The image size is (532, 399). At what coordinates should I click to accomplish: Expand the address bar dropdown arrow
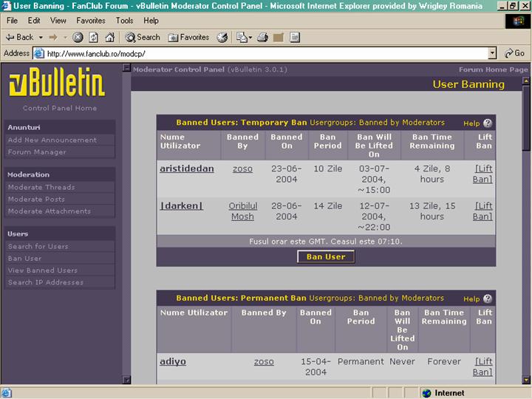point(492,53)
